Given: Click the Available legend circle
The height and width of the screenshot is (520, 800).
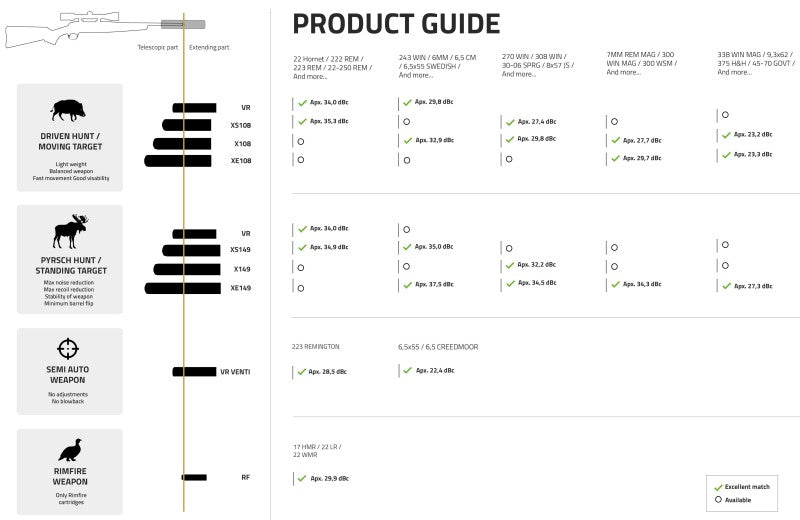Looking at the screenshot, I should [x=718, y=499].
